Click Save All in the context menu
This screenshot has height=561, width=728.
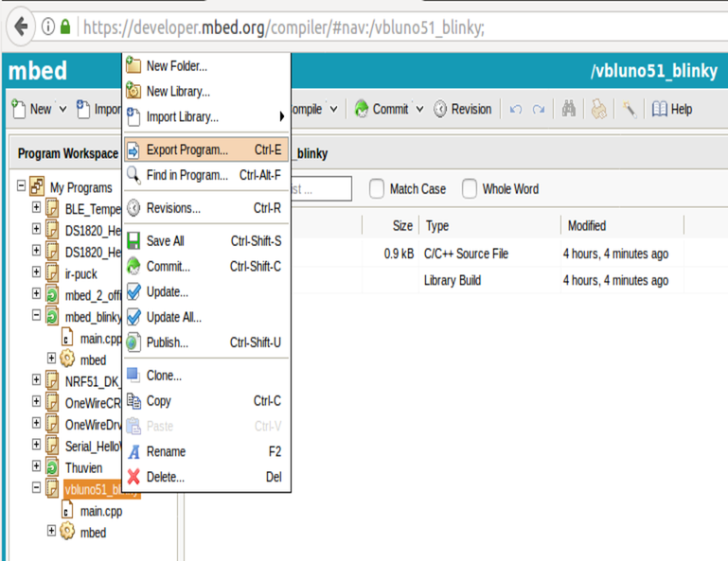coord(206,241)
